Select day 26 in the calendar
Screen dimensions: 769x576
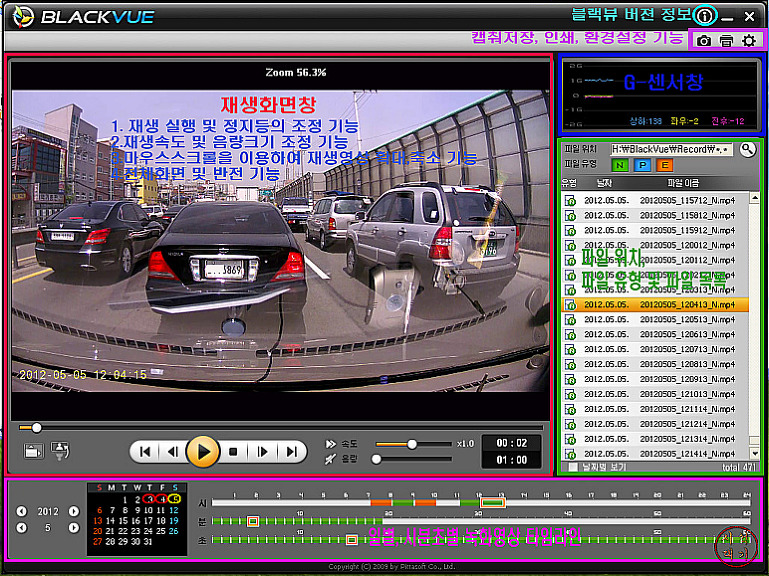[174, 531]
